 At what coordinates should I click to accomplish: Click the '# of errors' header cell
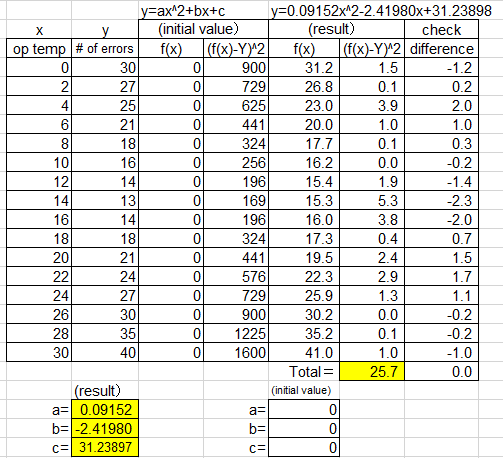click(105, 49)
